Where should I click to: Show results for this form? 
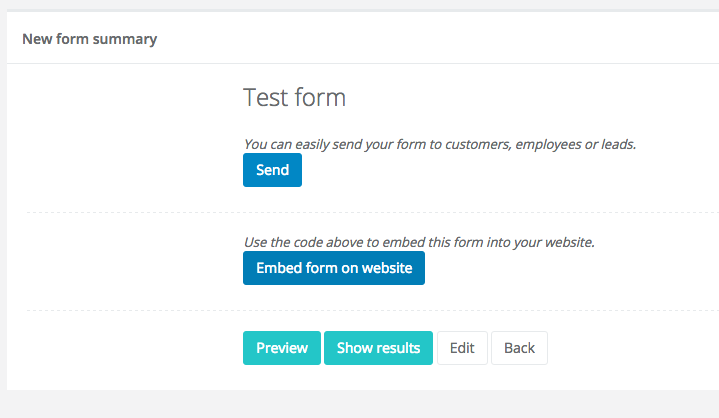[x=377, y=348]
